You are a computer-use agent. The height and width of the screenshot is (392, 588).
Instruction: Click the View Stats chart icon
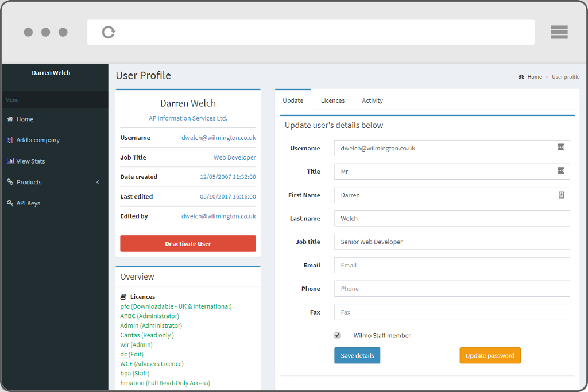click(10, 161)
